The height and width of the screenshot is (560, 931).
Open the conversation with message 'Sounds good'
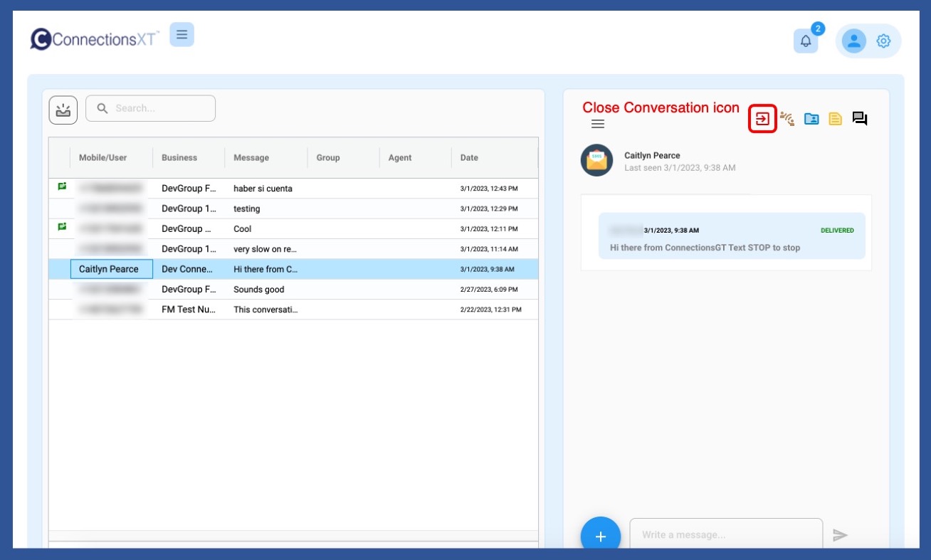coord(258,290)
